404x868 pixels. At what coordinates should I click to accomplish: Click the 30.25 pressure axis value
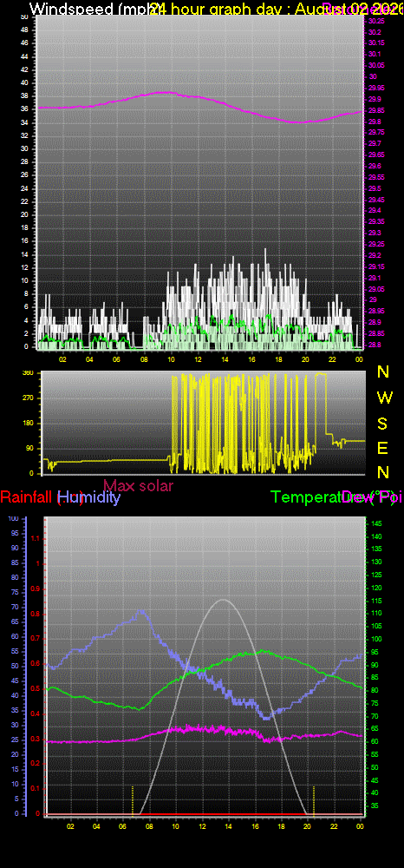tap(377, 21)
